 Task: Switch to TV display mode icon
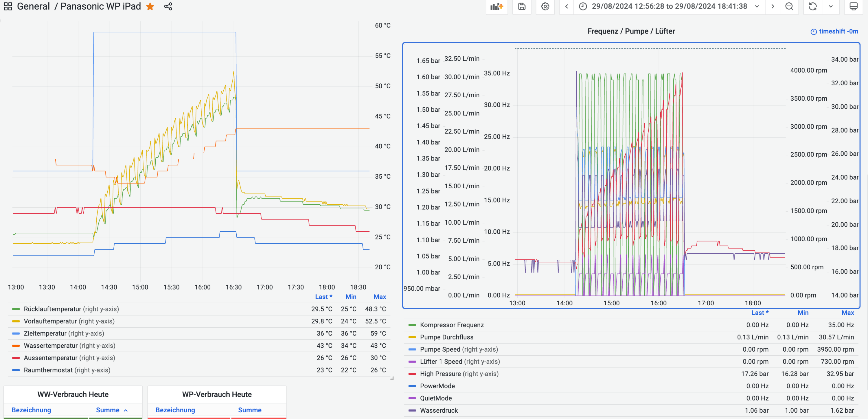point(854,6)
